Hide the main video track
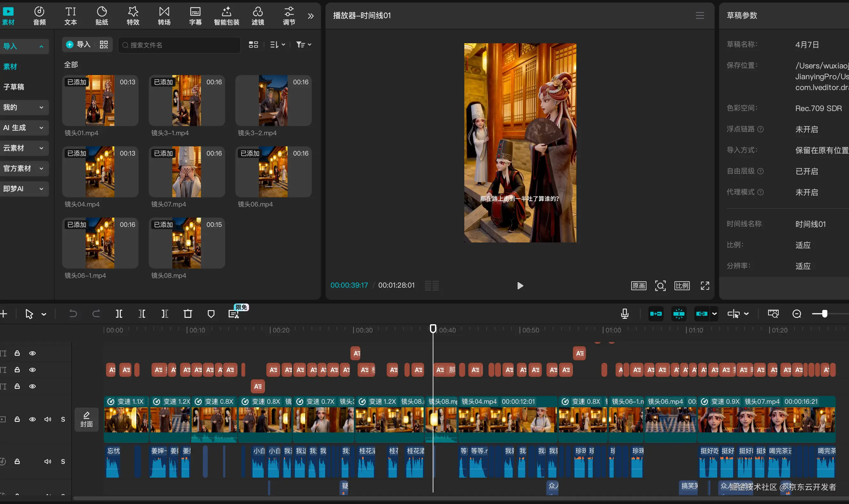This screenshot has width=849, height=504. [x=32, y=419]
